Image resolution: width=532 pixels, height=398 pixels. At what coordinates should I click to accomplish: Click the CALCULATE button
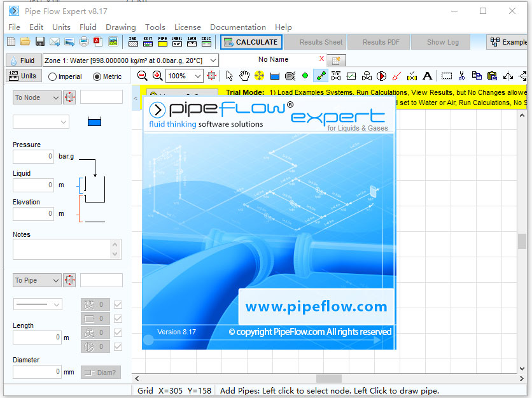(251, 42)
